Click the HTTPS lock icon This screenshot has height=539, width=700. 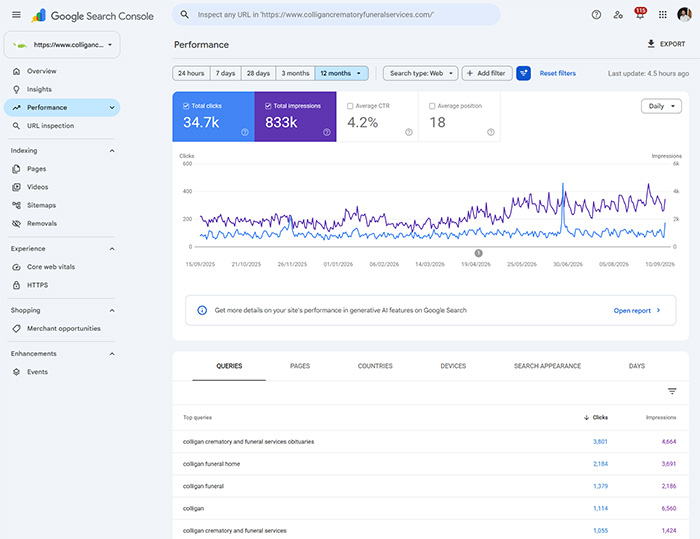click(17, 285)
